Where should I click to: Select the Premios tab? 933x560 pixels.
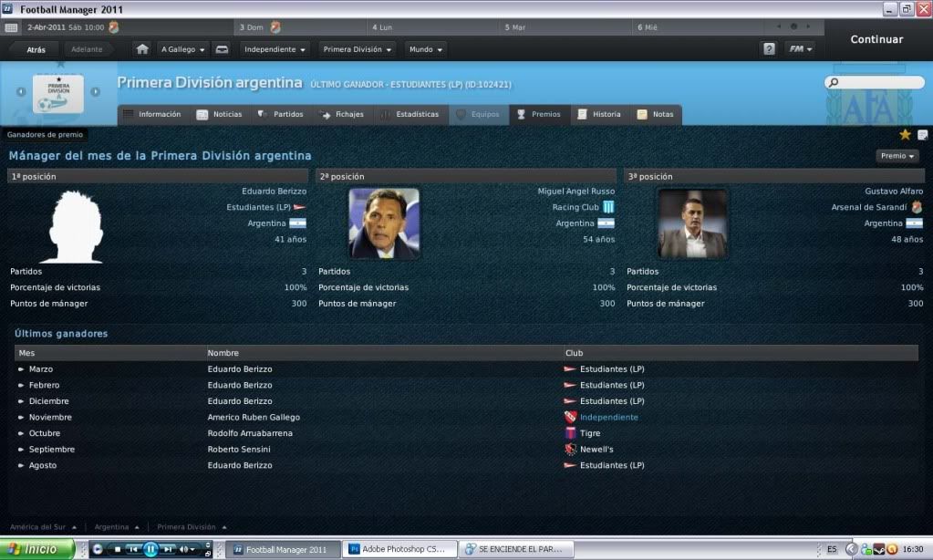pos(539,114)
